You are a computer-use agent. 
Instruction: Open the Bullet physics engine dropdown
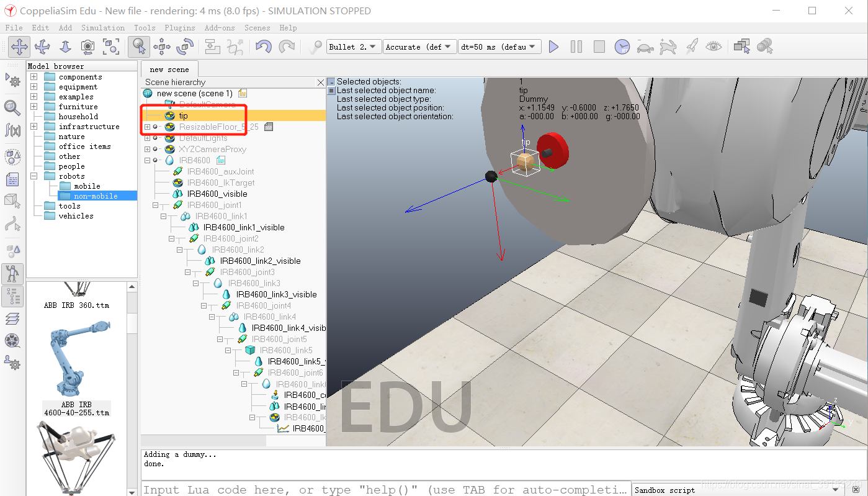(x=354, y=47)
